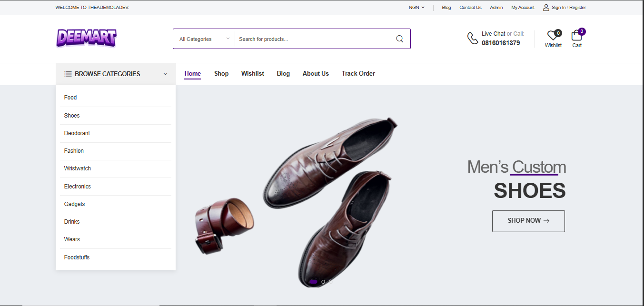
Task: Click the WELCOME TO THEADEMOLADEV text
Action: point(92,8)
